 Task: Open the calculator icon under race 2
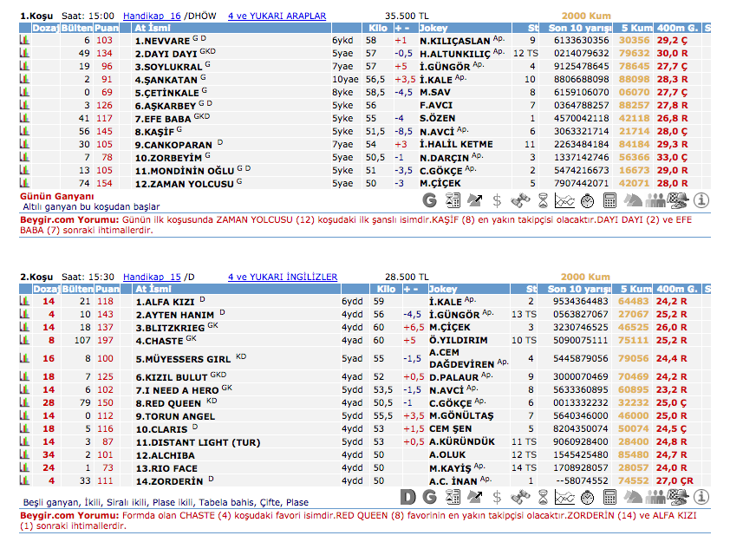[x=609, y=497]
